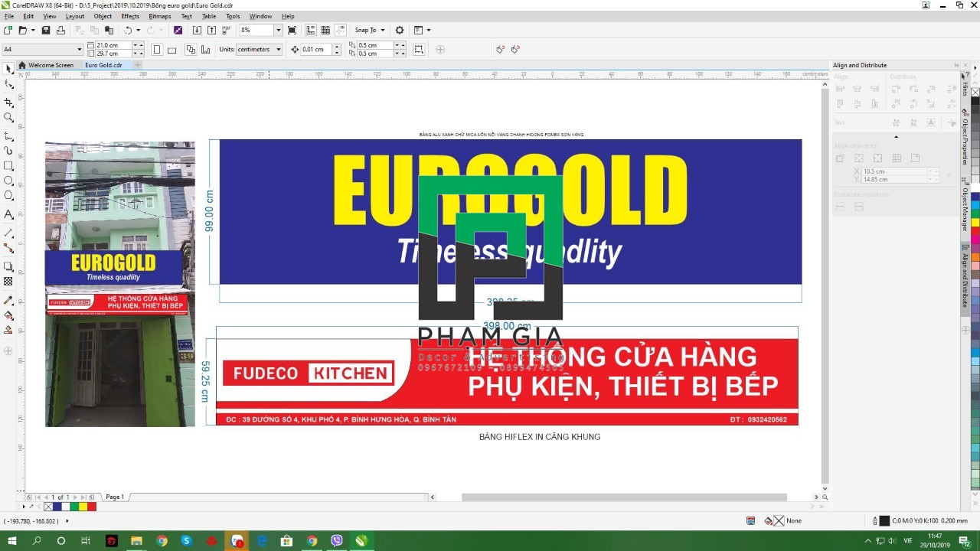Activate the Crop tool
The image size is (980, 551).
(x=8, y=102)
